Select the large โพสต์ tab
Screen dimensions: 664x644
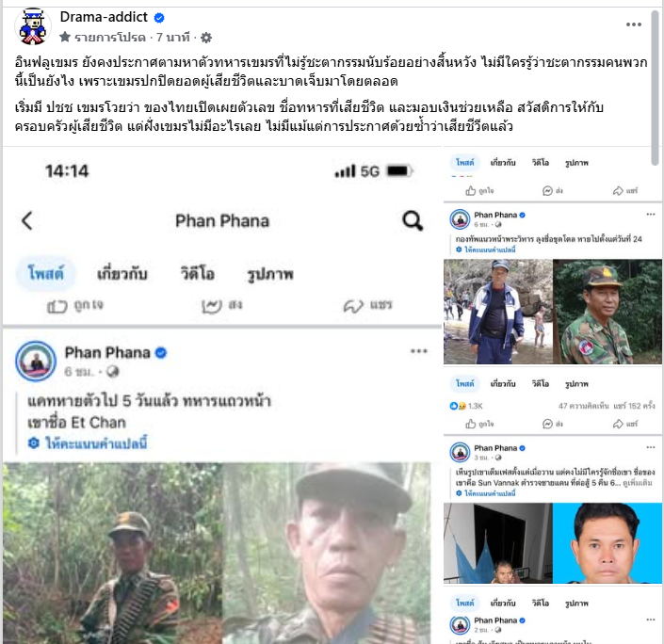pyautogui.click(x=46, y=274)
